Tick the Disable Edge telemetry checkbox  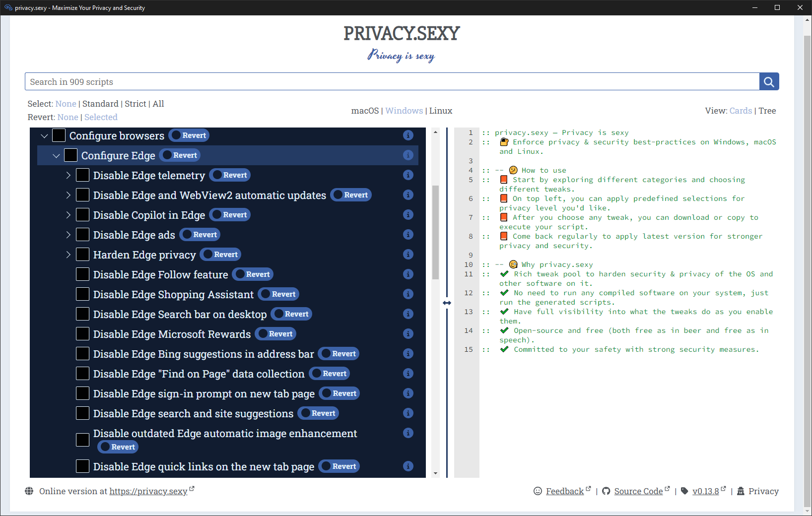(83, 175)
